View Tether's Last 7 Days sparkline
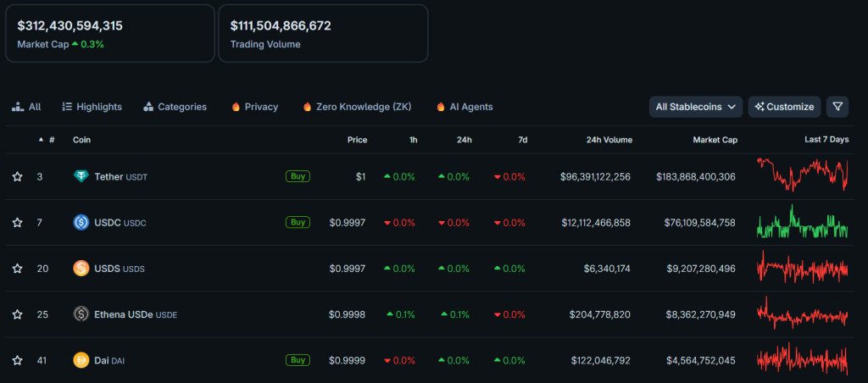Image resolution: width=868 pixels, height=383 pixels. [802, 175]
